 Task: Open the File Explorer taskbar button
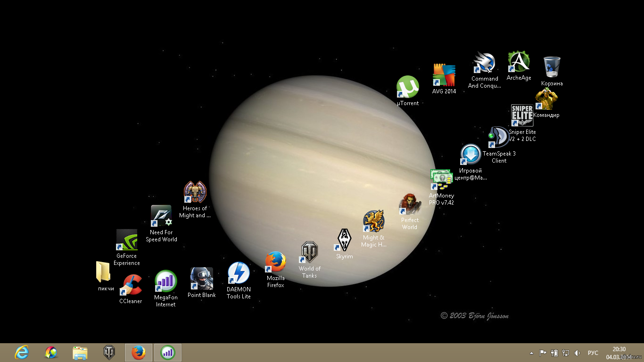(x=80, y=353)
